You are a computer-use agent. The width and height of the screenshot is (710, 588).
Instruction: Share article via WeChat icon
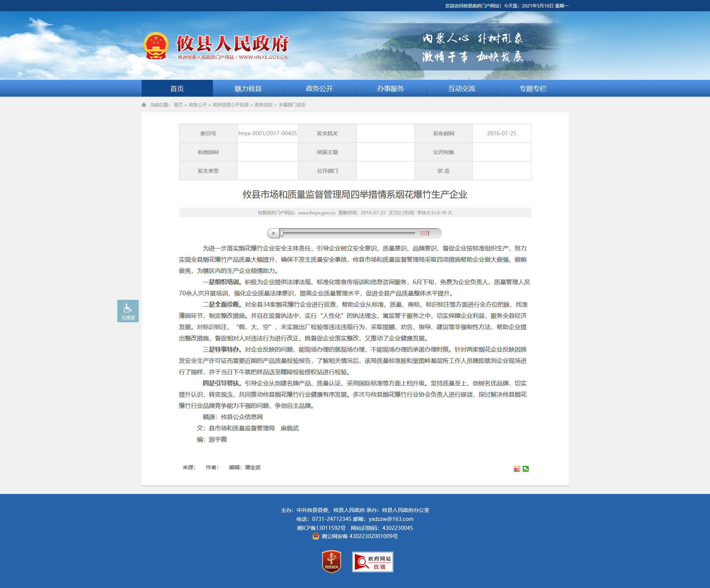click(526, 469)
